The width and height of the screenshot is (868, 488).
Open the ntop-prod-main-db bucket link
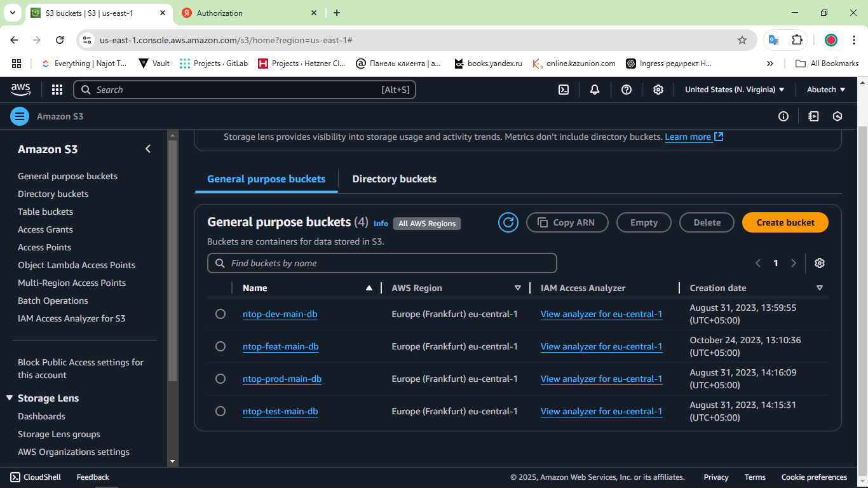pyautogui.click(x=282, y=379)
